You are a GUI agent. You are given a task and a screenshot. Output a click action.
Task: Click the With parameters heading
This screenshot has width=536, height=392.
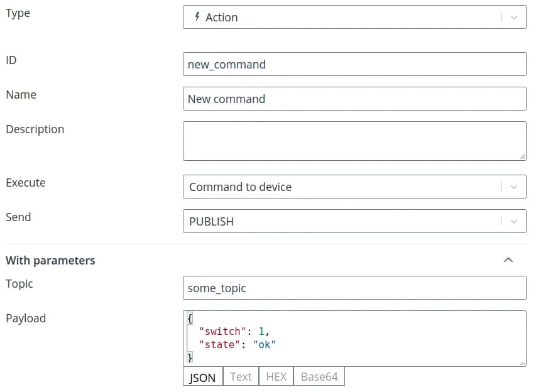(50, 260)
